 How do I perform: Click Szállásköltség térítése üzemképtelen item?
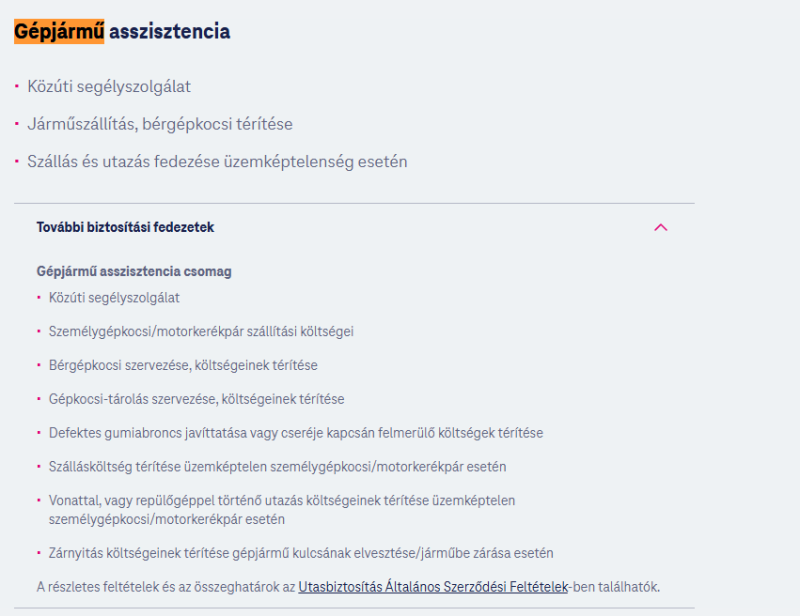tap(278, 466)
